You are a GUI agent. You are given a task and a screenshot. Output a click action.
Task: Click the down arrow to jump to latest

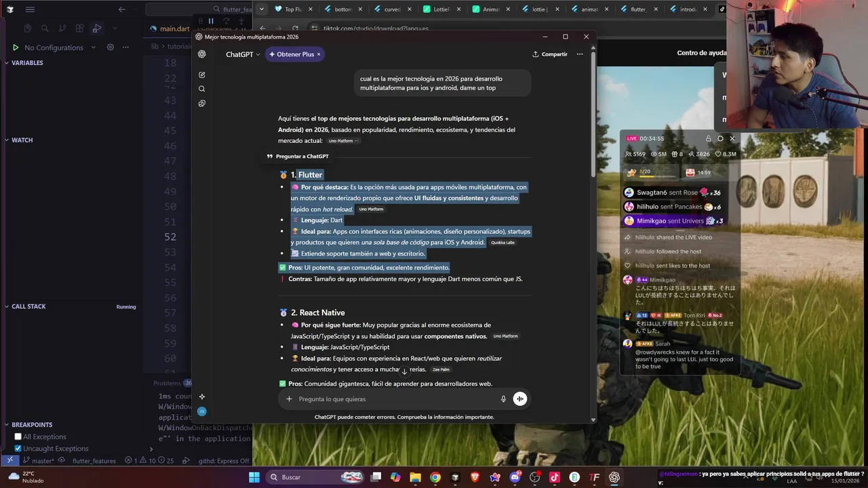point(404,371)
